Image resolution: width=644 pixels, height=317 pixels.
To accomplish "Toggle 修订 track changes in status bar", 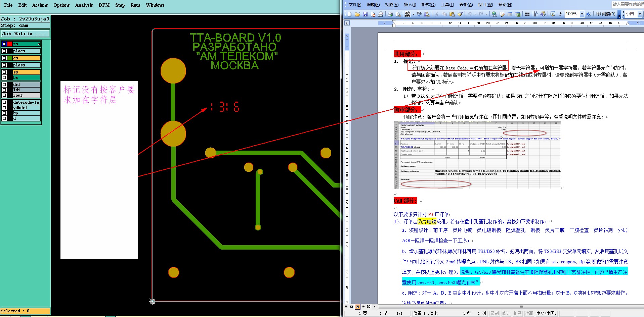I will coord(506,313).
